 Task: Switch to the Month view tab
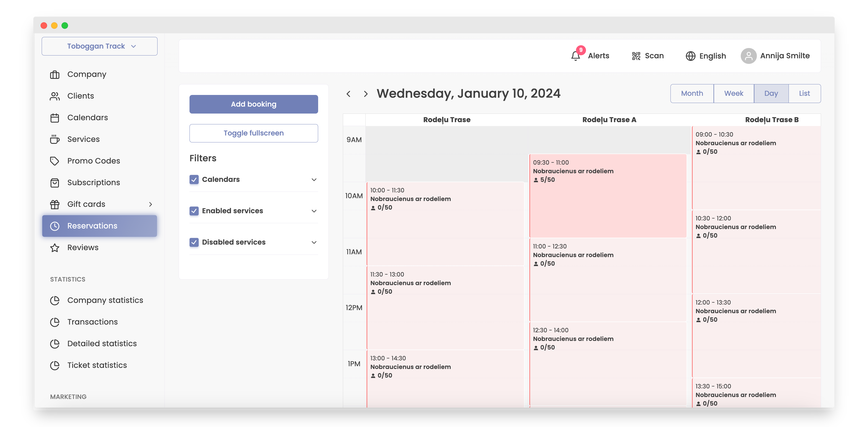click(692, 94)
